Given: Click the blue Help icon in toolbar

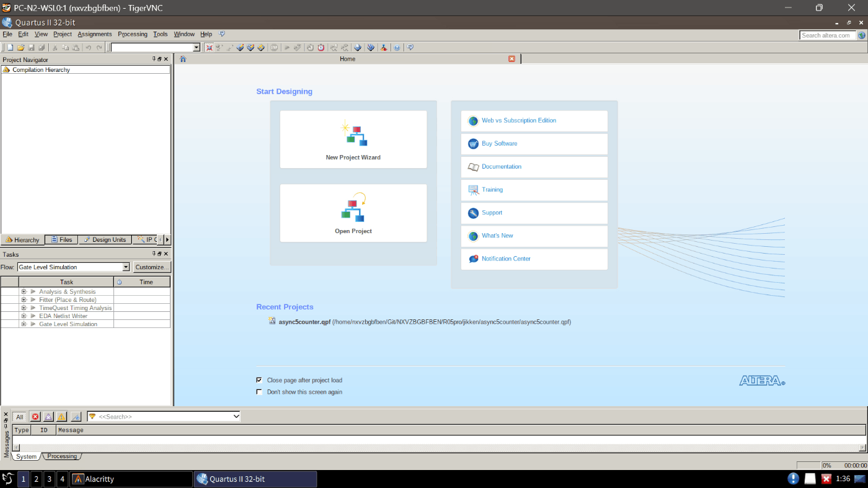Looking at the screenshot, I should pos(397,47).
